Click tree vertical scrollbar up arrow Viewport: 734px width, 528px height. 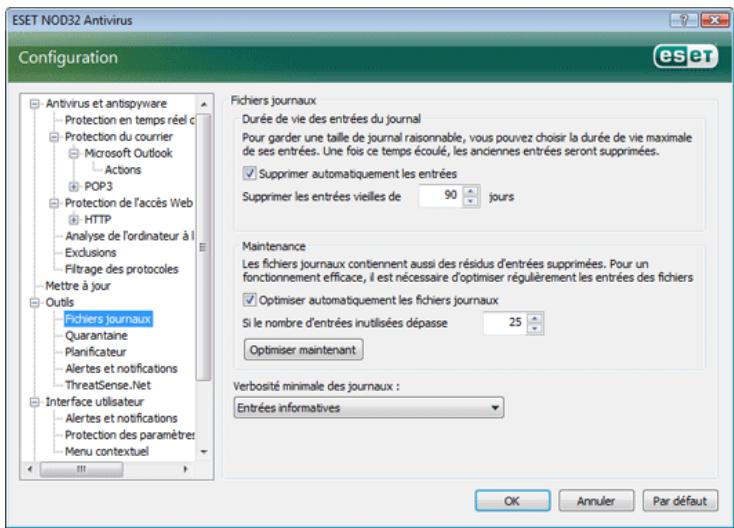click(x=204, y=104)
